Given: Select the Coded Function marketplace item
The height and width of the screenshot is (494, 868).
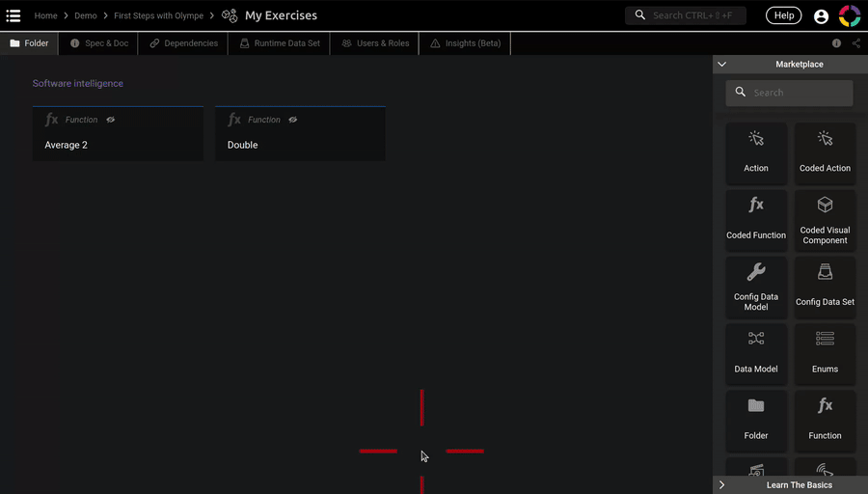Looking at the screenshot, I should (756, 219).
